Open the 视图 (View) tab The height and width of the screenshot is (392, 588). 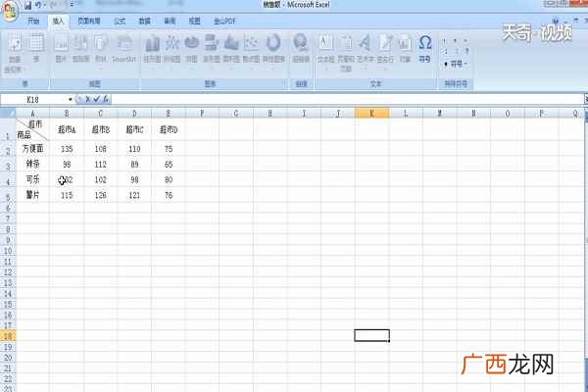tap(194, 21)
